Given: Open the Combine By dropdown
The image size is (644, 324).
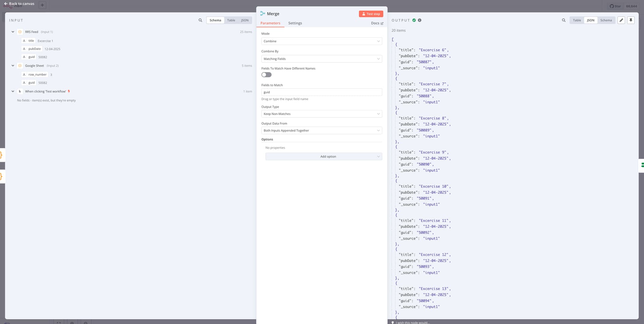Looking at the screenshot, I should click(x=322, y=59).
